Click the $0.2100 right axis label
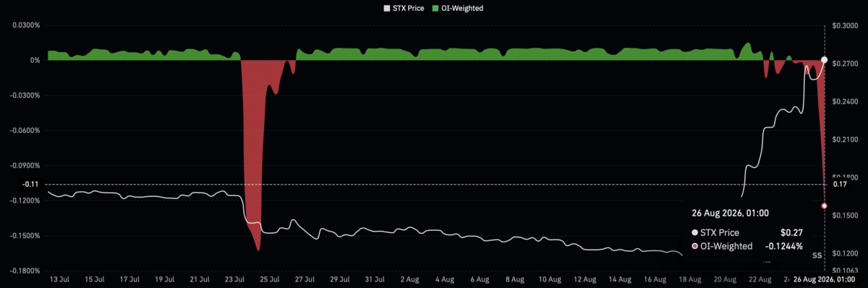Viewport: 868px width, 288px height. [845, 139]
